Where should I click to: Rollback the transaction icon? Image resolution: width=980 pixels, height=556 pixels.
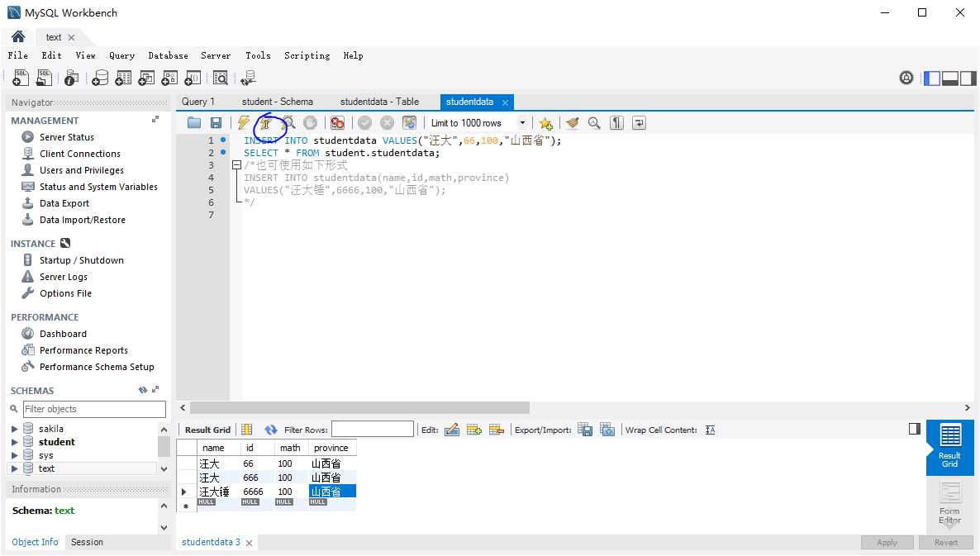pos(387,123)
